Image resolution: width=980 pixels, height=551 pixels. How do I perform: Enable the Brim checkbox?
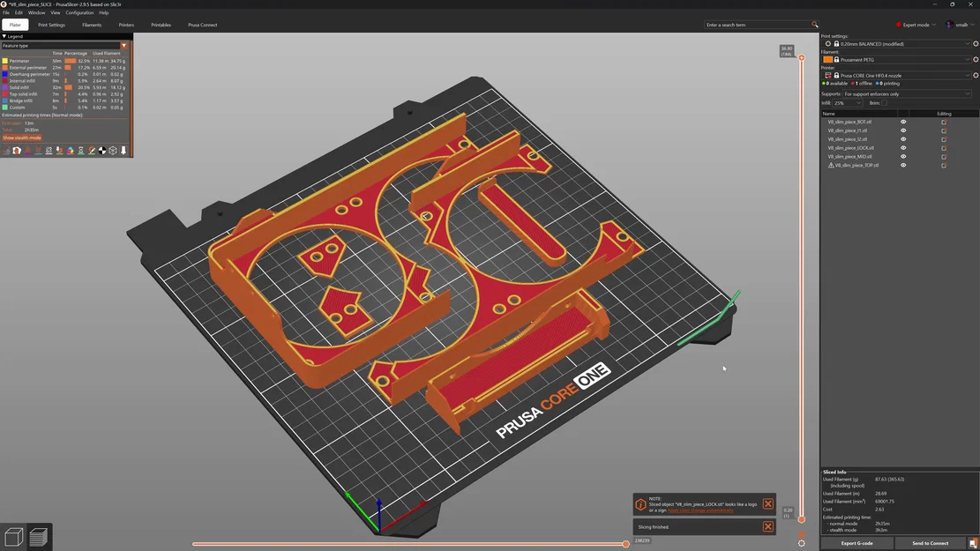884,103
